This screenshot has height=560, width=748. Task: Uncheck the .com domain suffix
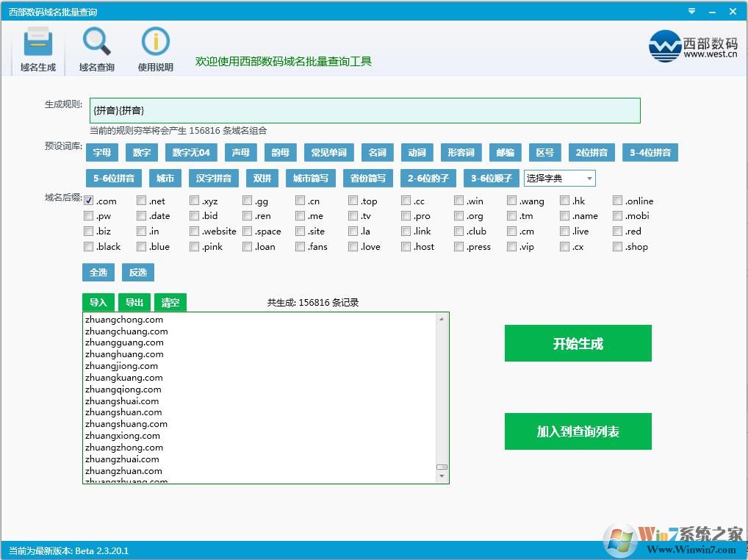point(89,200)
